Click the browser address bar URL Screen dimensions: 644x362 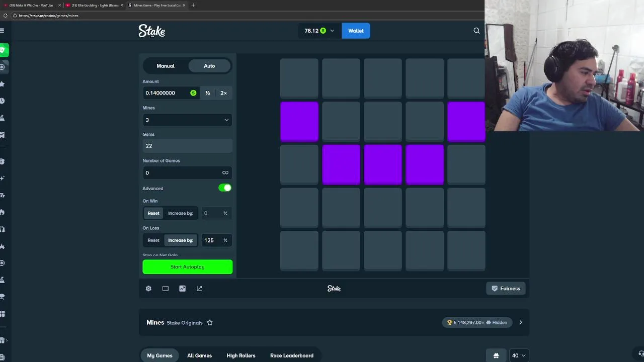click(48, 16)
